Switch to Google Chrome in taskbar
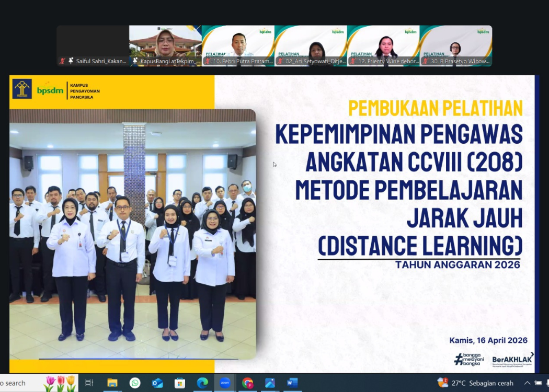This screenshot has height=392, width=549. click(248, 383)
